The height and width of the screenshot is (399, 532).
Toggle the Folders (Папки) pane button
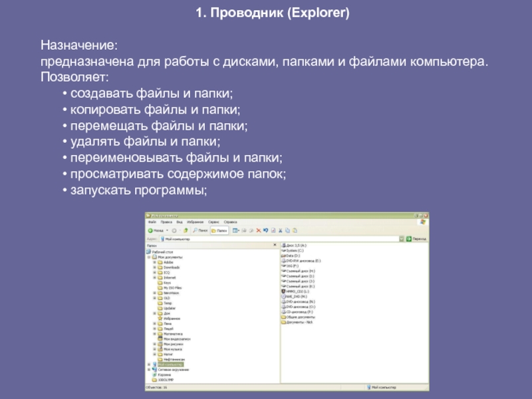pyautogui.click(x=219, y=230)
